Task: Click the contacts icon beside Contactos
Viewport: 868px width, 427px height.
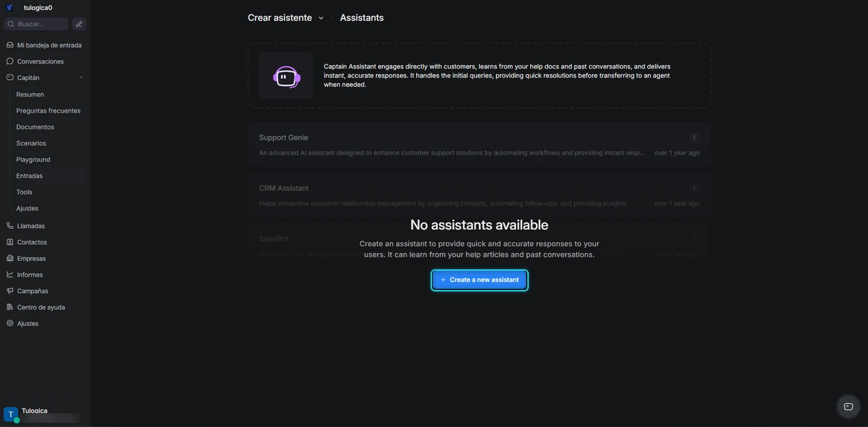Action: point(10,242)
